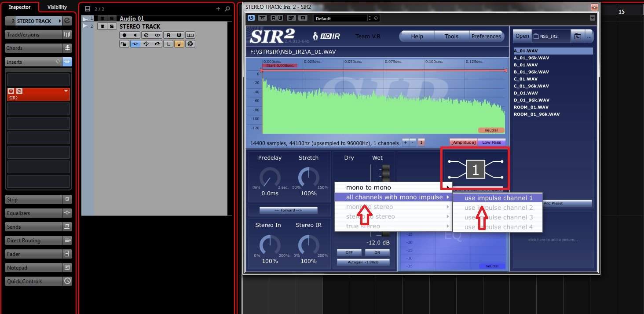Solo the STEREO TRACK
644x314 pixels.
coord(112,26)
